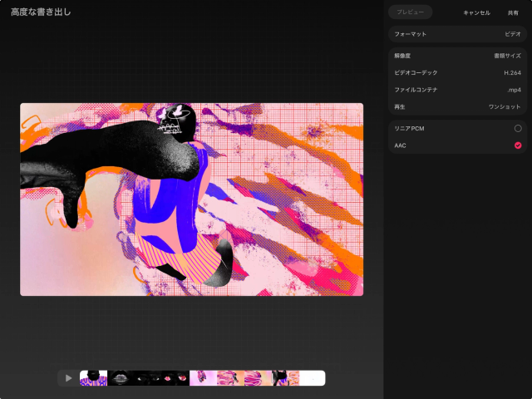Click the 高度な書き出し title
The width and height of the screenshot is (532, 399).
tap(41, 12)
